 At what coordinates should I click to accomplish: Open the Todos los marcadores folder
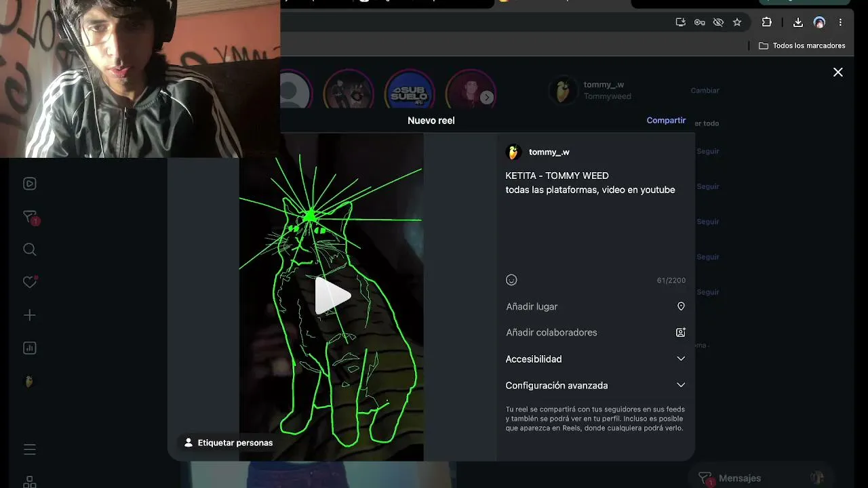pyautogui.click(x=802, y=45)
